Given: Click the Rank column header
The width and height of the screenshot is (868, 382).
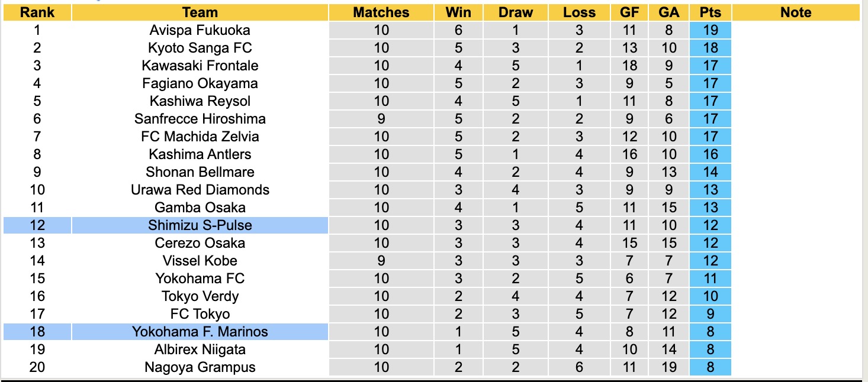Looking at the screenshot, I should click(37, 12).
